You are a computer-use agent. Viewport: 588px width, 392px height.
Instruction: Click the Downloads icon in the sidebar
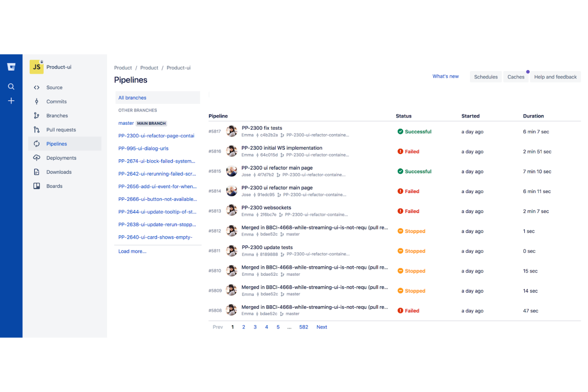tap(37, 172)
